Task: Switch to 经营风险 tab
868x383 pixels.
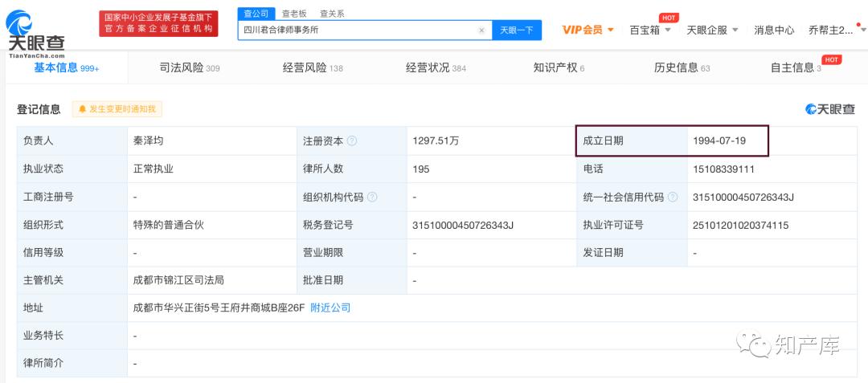Action: [313, 68]
